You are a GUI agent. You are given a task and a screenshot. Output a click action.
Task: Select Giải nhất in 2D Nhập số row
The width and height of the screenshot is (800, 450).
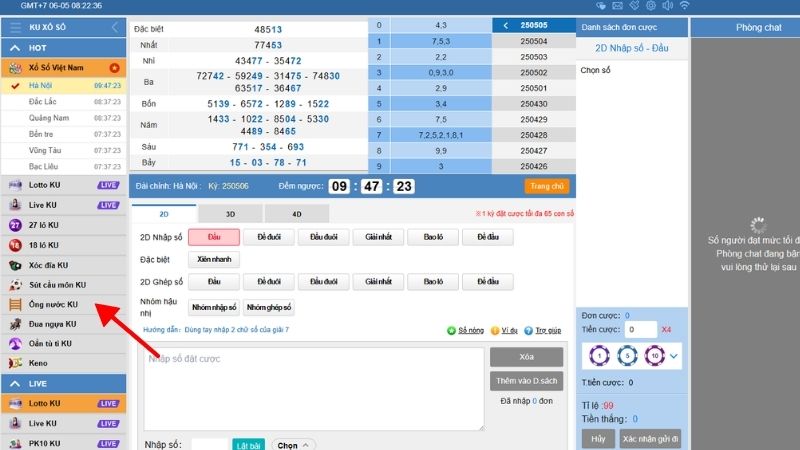click(x=377, y=237)
